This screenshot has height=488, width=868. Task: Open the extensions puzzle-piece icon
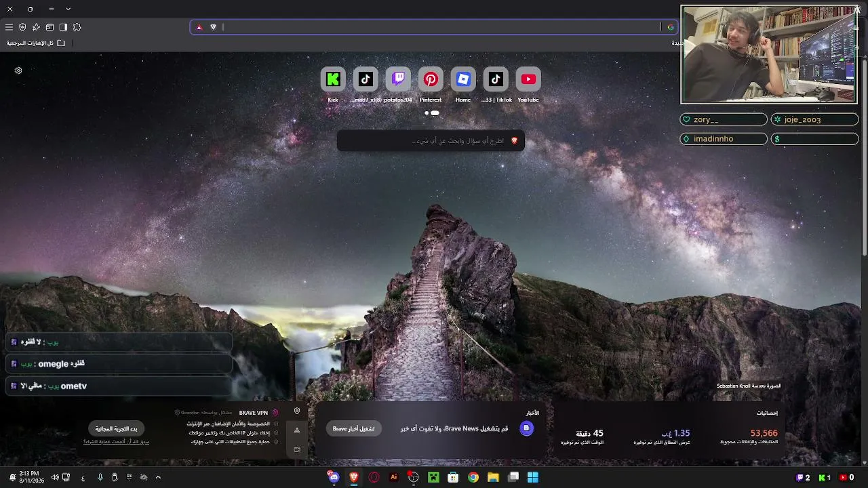point(77,27)
